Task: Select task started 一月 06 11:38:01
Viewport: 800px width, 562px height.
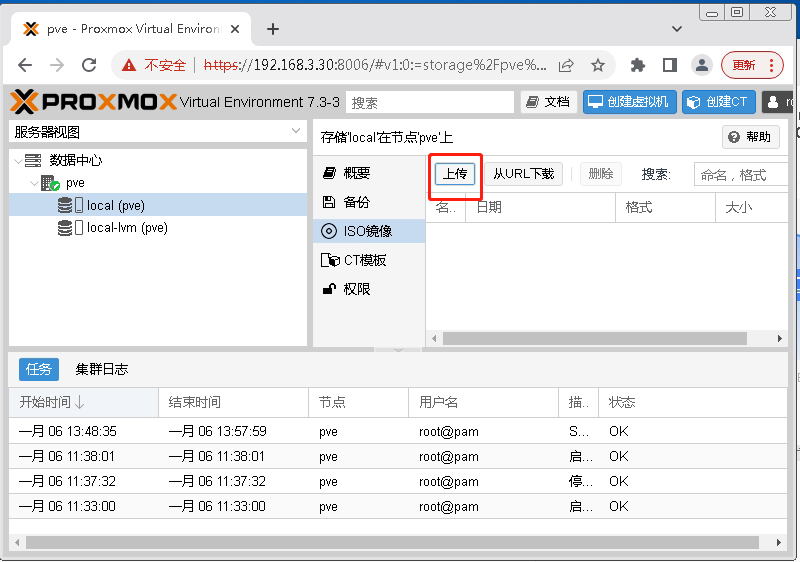Action: tap(398, 456)
